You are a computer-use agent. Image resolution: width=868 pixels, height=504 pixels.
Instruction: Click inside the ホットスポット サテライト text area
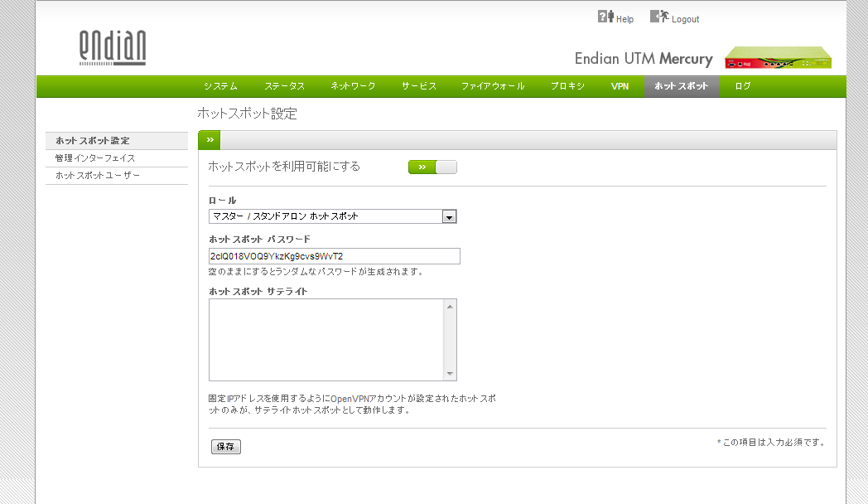(x=326, y=340)
